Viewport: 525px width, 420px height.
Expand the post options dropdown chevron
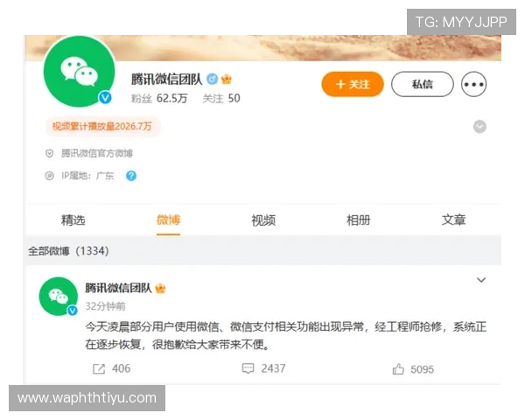pyautogui.click(x=481, y=280)
